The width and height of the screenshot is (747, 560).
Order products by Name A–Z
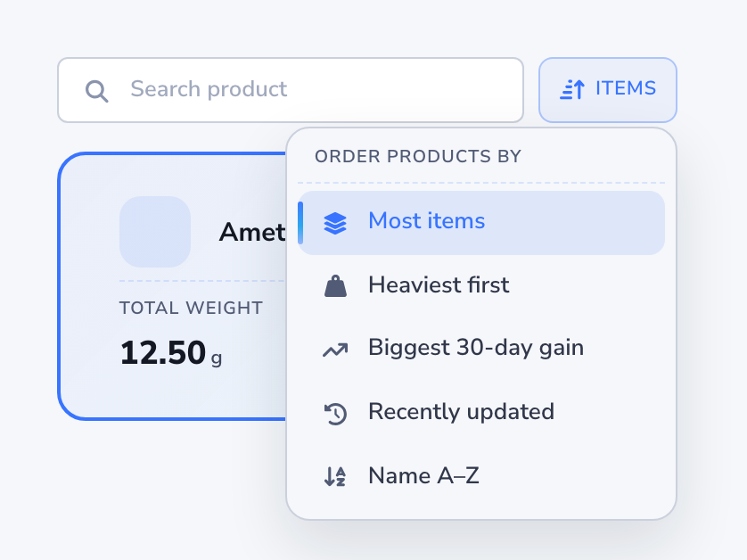pyautogui.click(x=481, y=476)
